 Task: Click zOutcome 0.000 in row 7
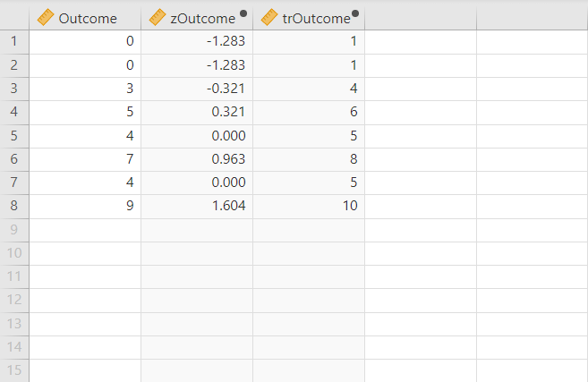tap(228, 183)
